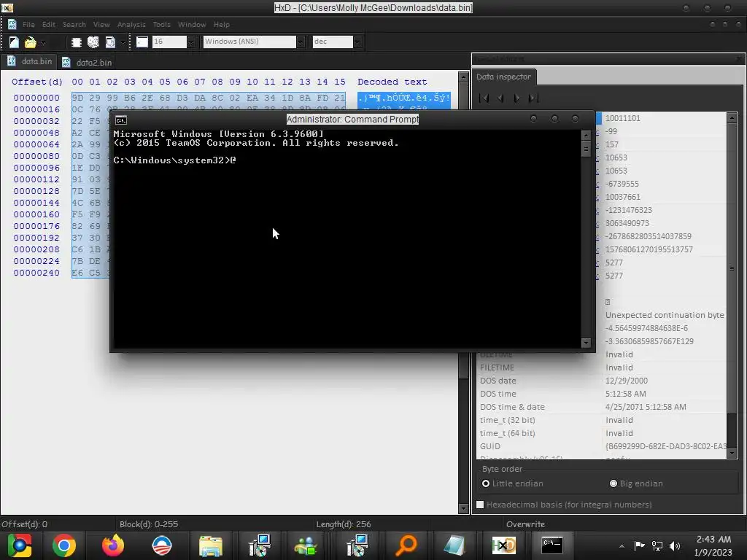
Task: Click binary value 10011101 in Data inspector
Action: 623,118
